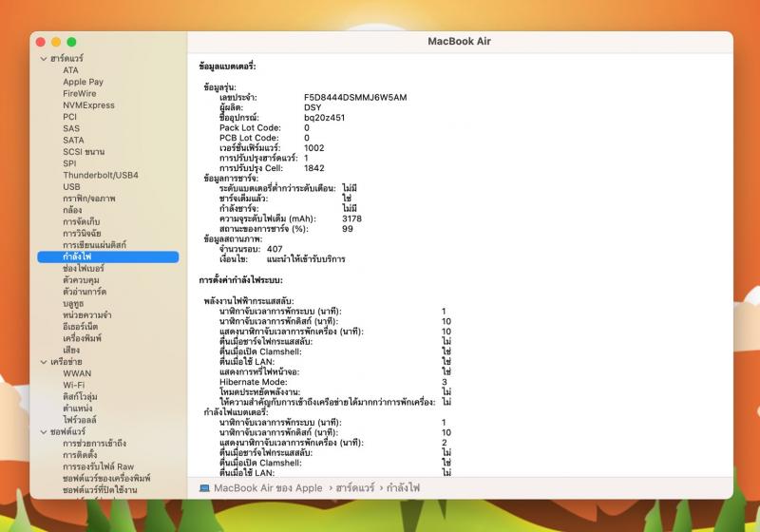Open SCSI ขนาน entry

tap(84, 152)
